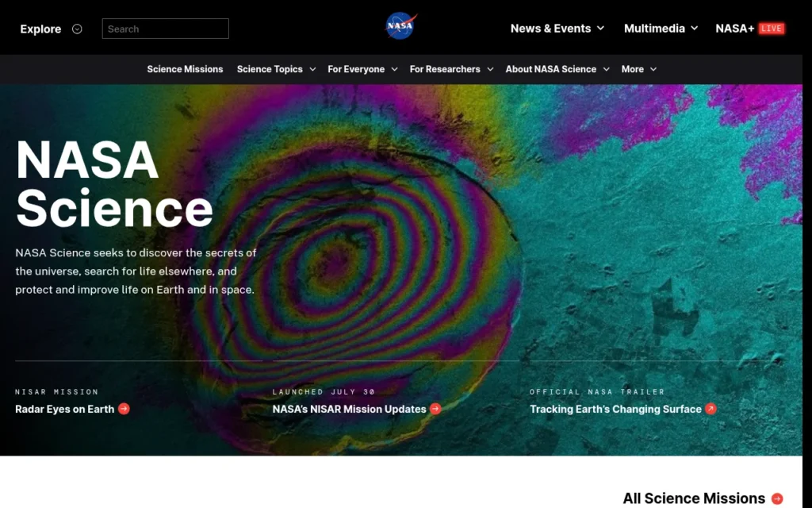This screenshot has width=812, height=508.
Task: Click the NISAR MISSION label
Action: click(57, 392)
